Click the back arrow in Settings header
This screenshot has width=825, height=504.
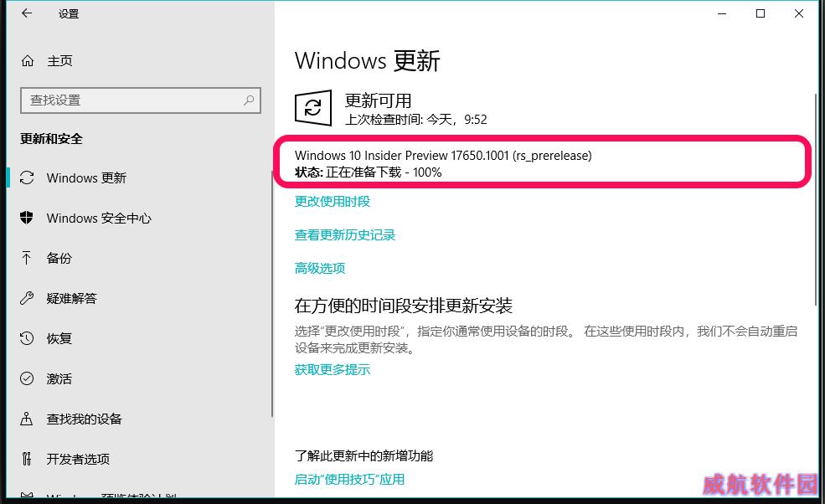(27, 13)
